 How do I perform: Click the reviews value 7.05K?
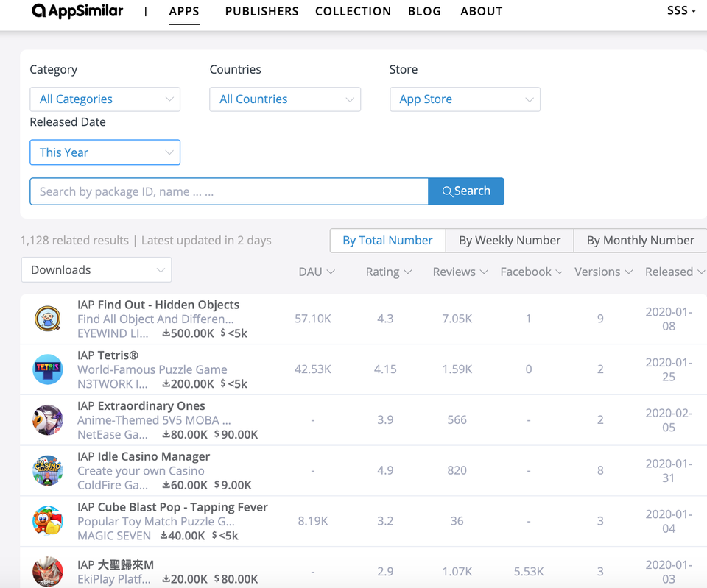pos(457,319)
